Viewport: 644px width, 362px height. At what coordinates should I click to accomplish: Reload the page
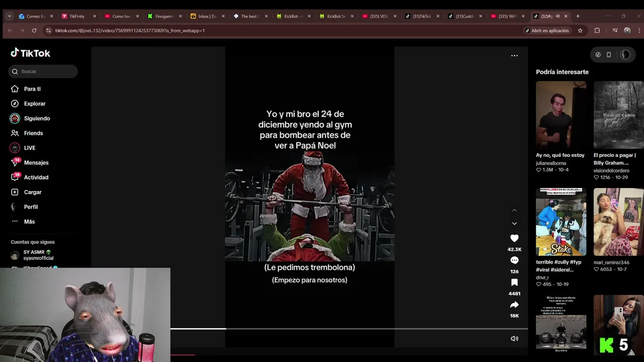coord(34,30)
